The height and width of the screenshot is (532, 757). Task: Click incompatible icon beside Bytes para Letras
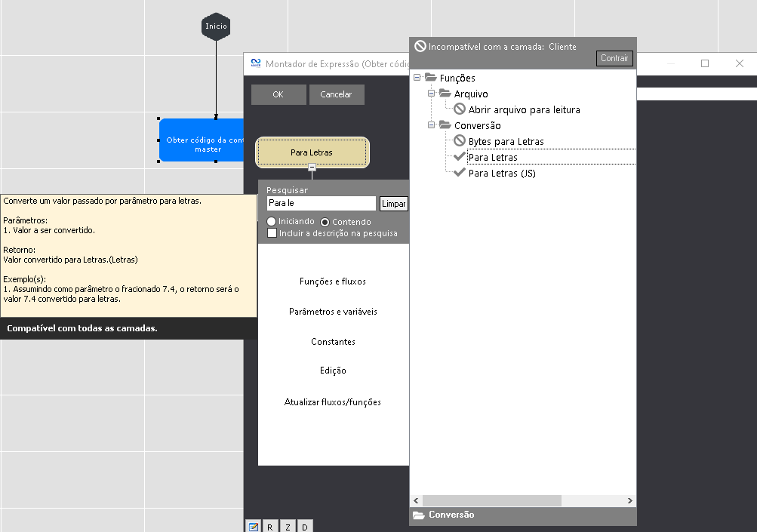pyautogui.click(x=460, y=141)
